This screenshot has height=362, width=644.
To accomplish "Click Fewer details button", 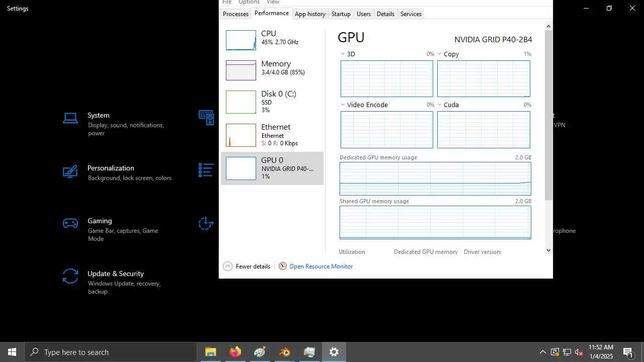I will (x=247, y=266).
